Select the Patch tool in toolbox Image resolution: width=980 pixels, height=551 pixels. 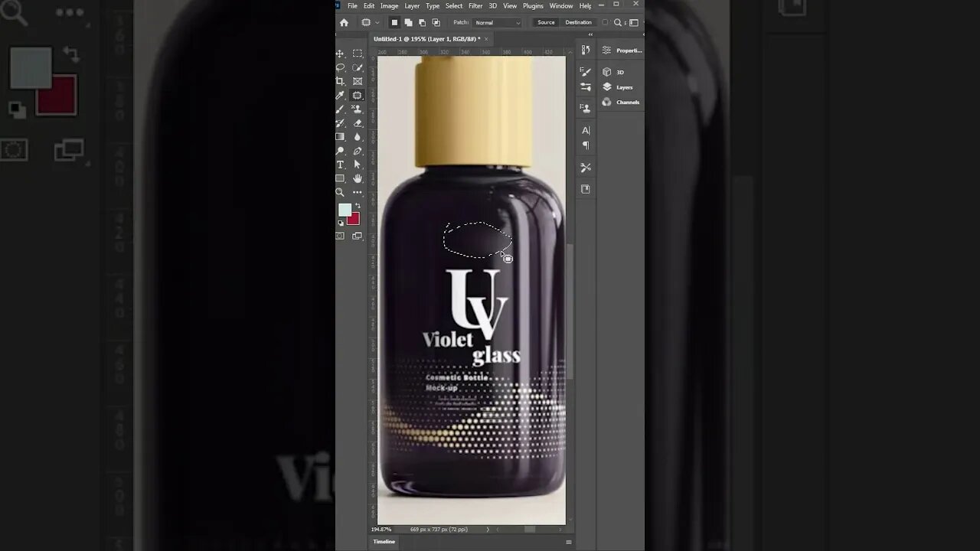358,95
